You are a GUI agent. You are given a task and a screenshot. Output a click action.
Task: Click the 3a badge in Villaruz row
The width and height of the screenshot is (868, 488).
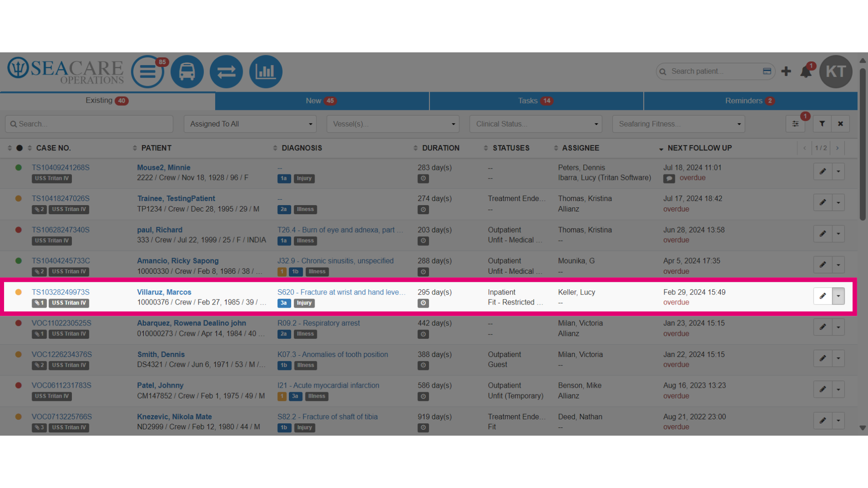[283, 303]
